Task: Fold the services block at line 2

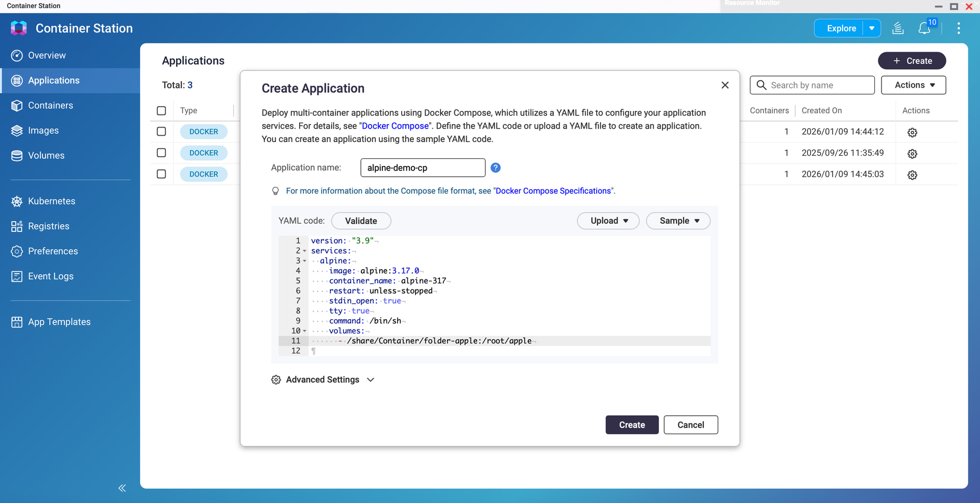Action: [x=305, y=251]
